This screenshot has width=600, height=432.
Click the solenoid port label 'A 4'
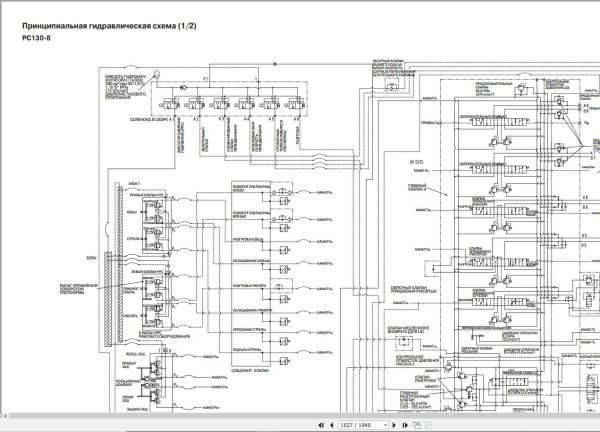[246, 119]
